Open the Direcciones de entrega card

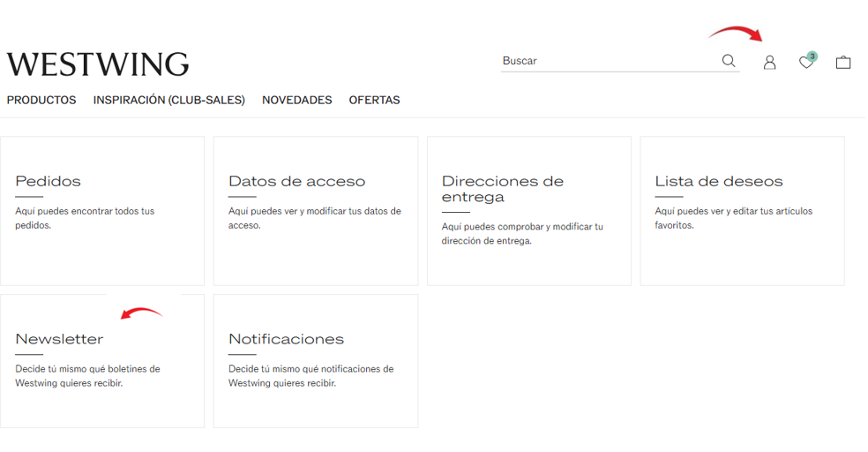529,211
